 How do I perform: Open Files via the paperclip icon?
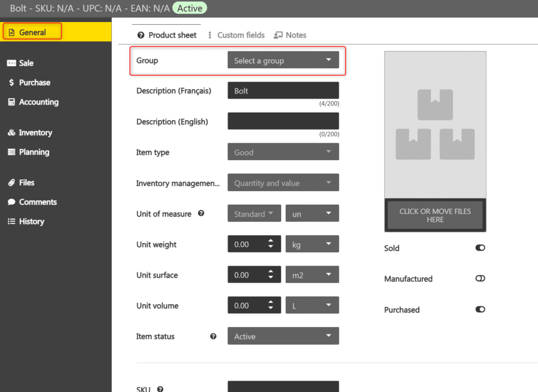click(x=12, y=183)
